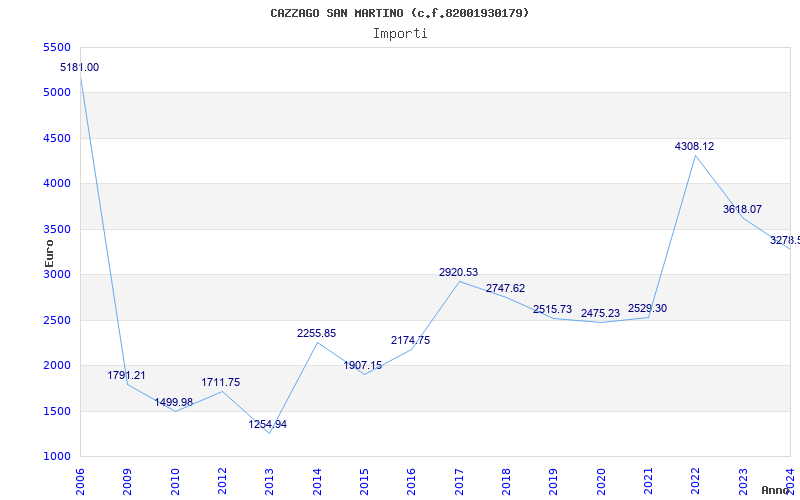
Task: Click y-axis tick 1000
Action: pos(57,457)
